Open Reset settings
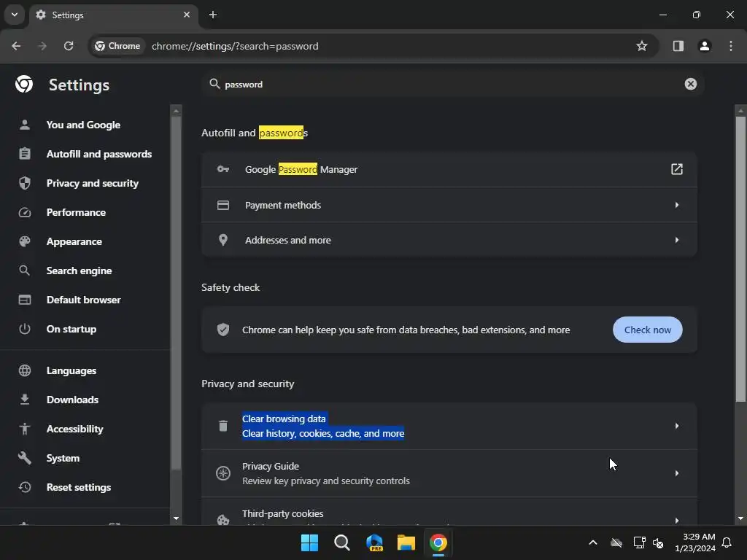Viewport: 747px width, 560px height. pos(79,487)
